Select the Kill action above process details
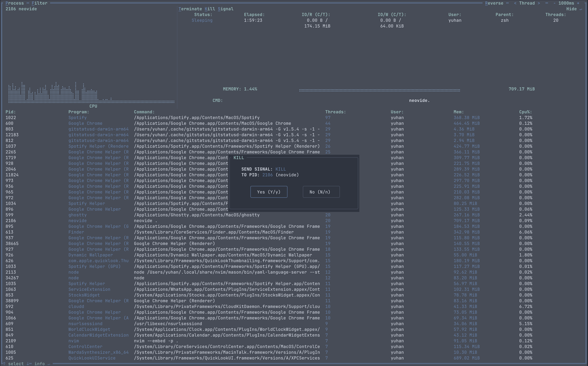The image size is (588, 366). click(x=210, y=9)
